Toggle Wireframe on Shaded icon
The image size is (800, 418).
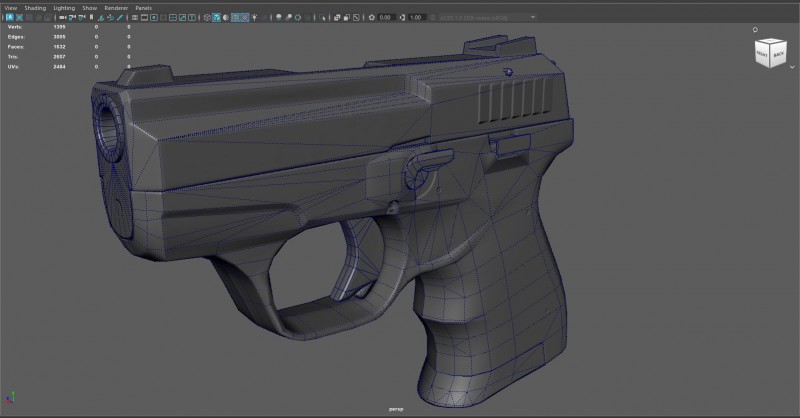[x=235, y=17]
